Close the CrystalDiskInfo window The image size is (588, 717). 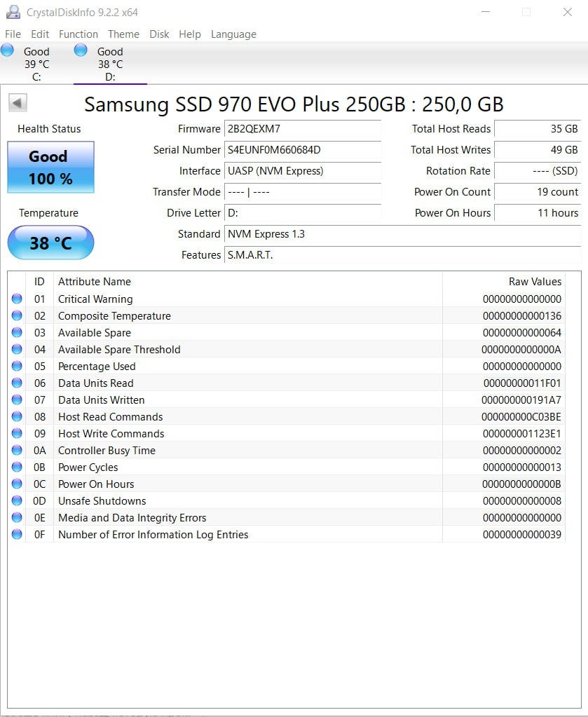pyautogui.click(x=568, y=12)
